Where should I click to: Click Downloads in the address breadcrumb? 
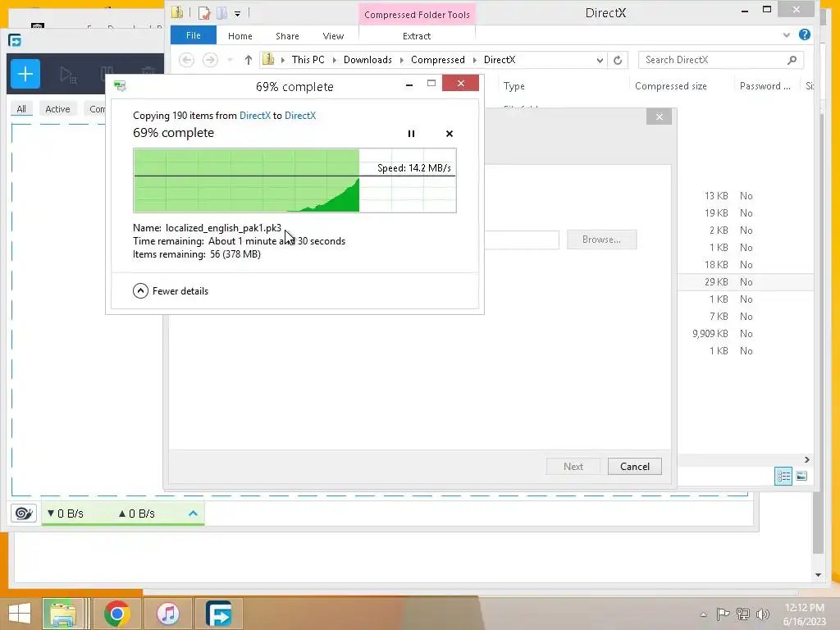coord(367,59)
